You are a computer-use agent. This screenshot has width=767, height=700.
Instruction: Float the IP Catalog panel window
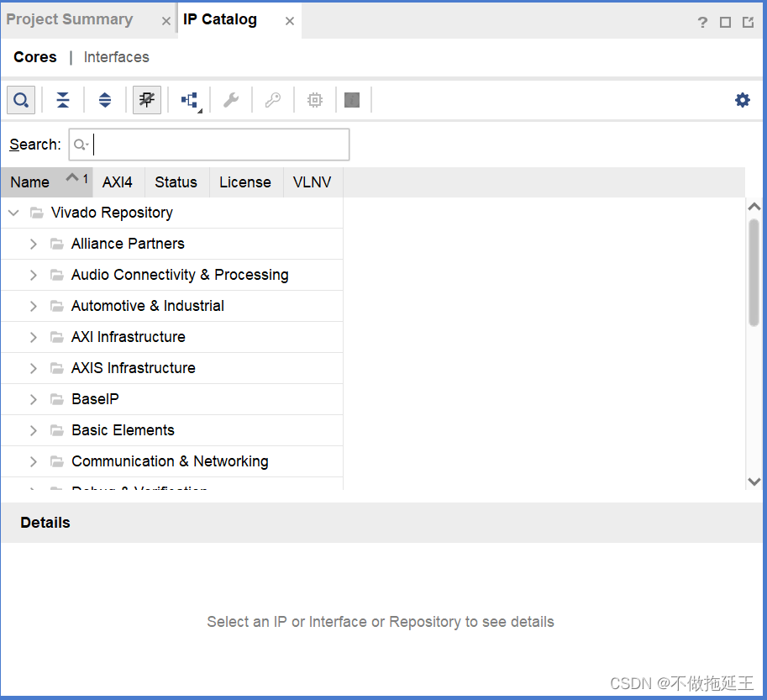[x=748, y=22]
